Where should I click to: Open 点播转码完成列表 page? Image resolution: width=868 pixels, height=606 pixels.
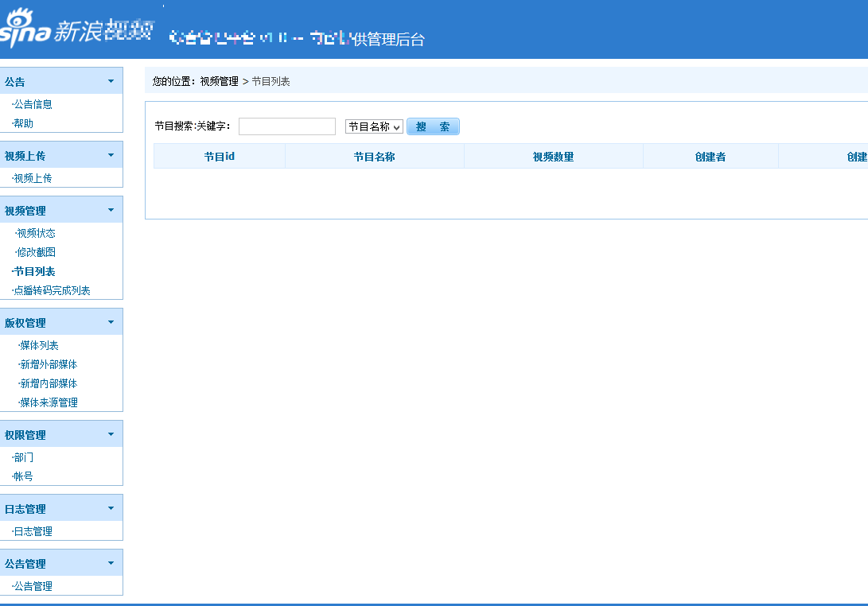pos(52,290)
